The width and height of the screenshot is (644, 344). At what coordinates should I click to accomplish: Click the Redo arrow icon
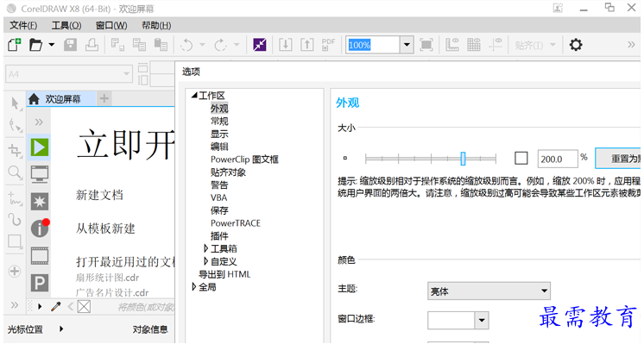coord(220,45)
